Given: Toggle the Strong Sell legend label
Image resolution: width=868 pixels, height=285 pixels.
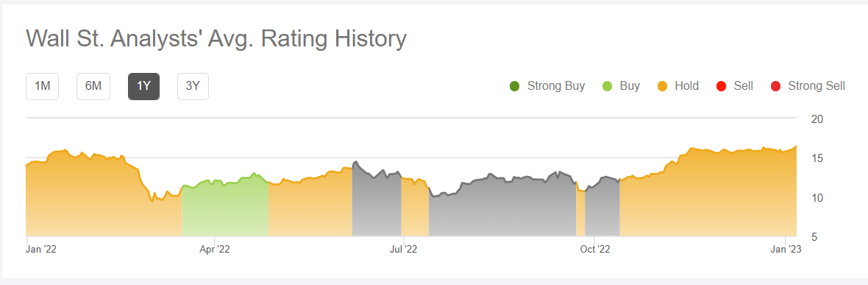Looking at the screenshot, I should coord(817,86).
